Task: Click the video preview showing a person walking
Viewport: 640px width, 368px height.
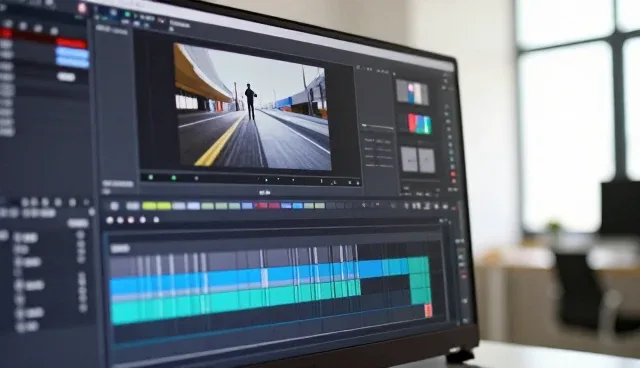Action: coord(252,107)
